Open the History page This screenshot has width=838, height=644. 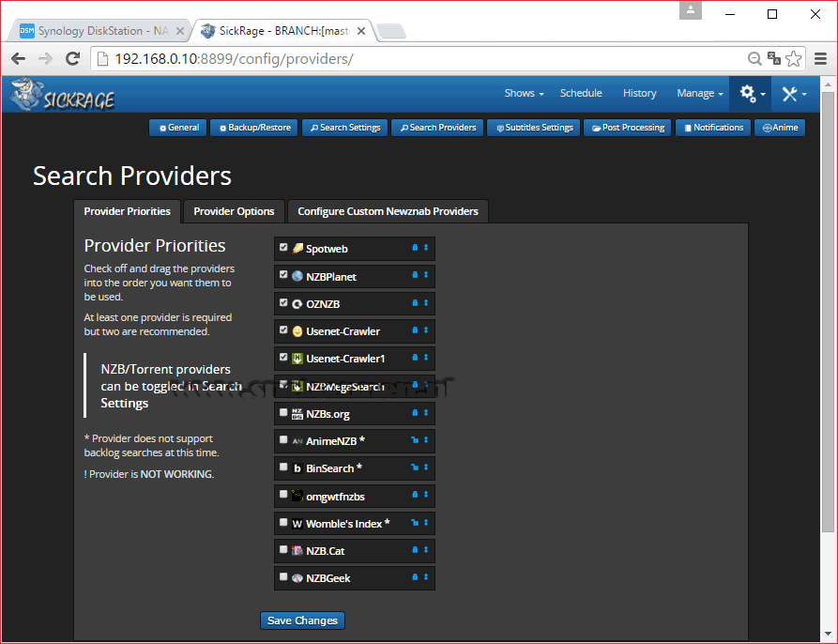coord(639,93)
